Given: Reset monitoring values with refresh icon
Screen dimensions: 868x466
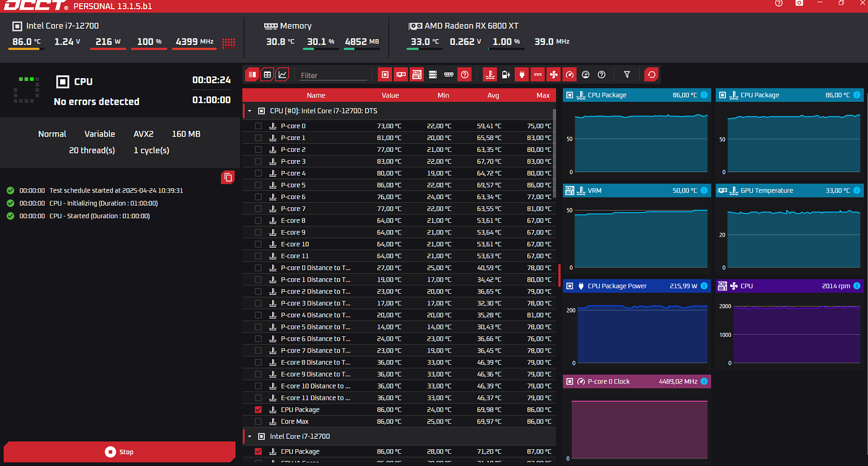Looking at the screenshot, I should pos(652,74).
